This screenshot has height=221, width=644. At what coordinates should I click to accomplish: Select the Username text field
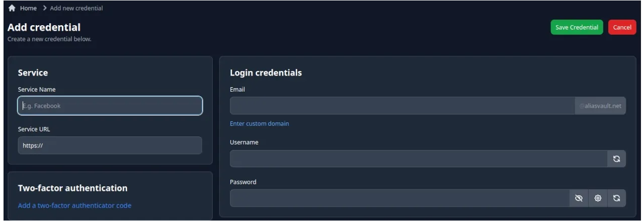click(418, 159)
